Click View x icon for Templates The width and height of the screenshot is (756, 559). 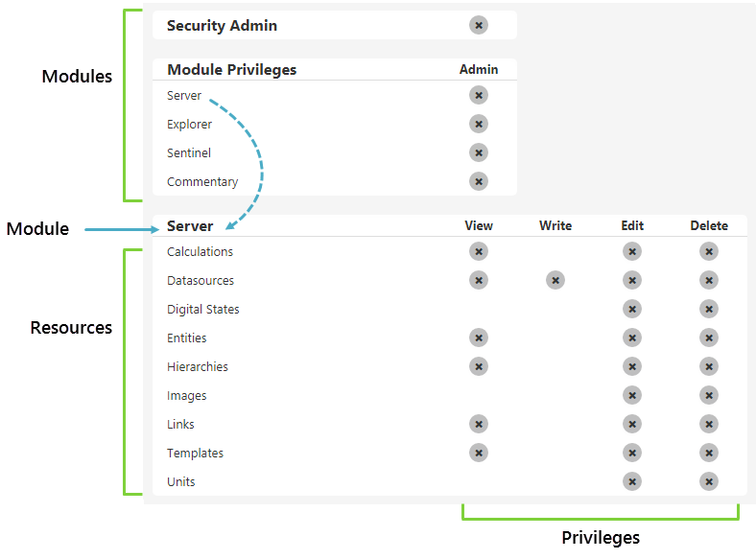[479, 453]
